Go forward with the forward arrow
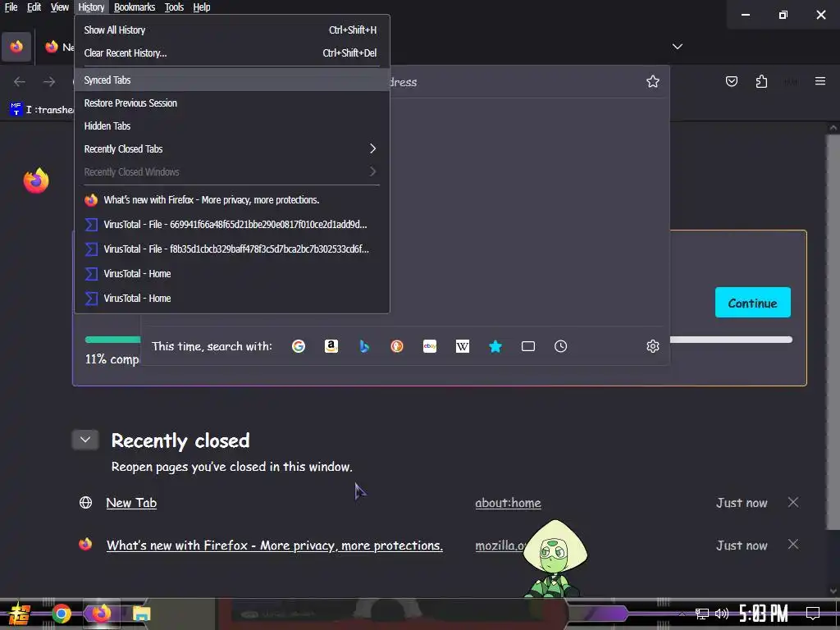This screenshot has height=630, width=840. coord(49,81)
